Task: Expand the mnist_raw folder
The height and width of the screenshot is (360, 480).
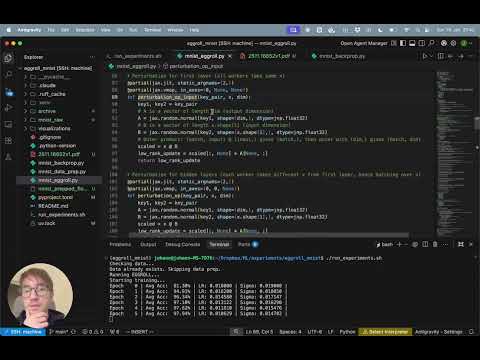Action: pyautogui.click(x=59, y=120)
